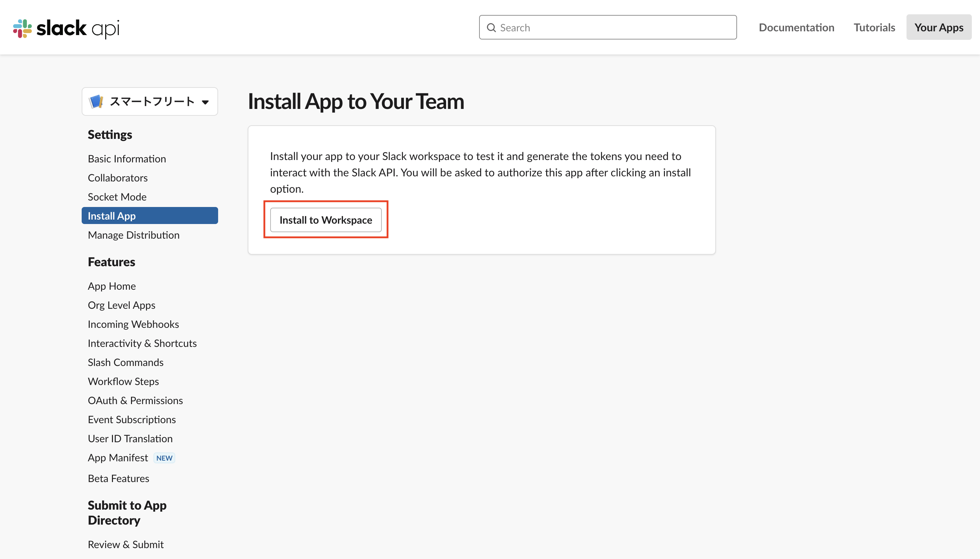Open Collaborators settings page
Viewport: 980px width, 559px height.
coord(117,178)
